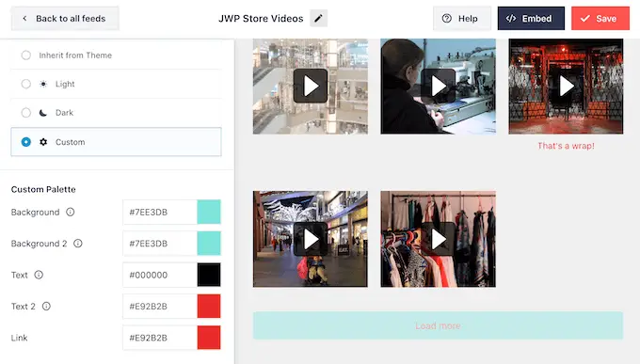Click the Background 2 info icon
This screenshot has height=364, width=640.
[x=77, y=244]
